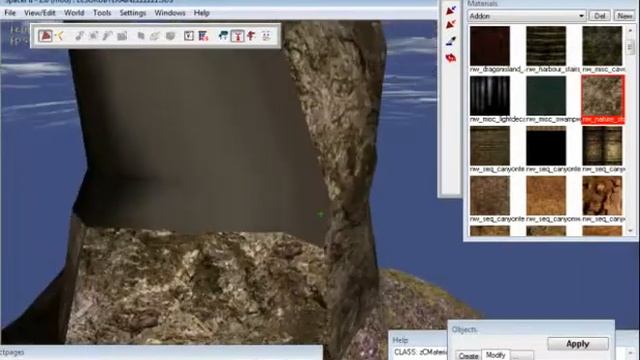Toggle the highlighted red T icon in the toolbar
This screenshot has width=640, height=360.
pyautogui.click(x=238, y=36)
